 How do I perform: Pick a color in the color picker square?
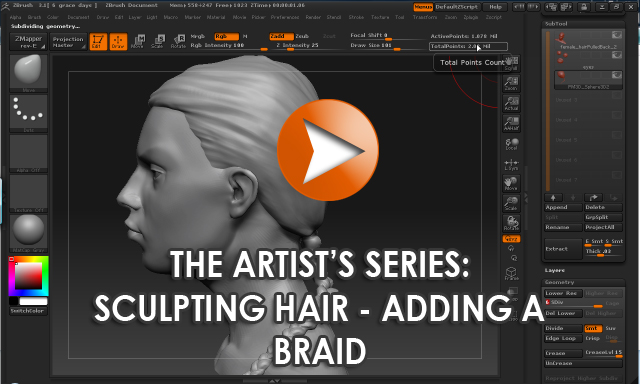pos(29,275)
